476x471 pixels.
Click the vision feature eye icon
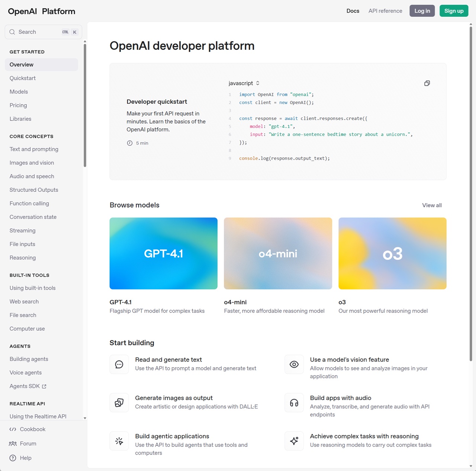[x=294, y=365]
